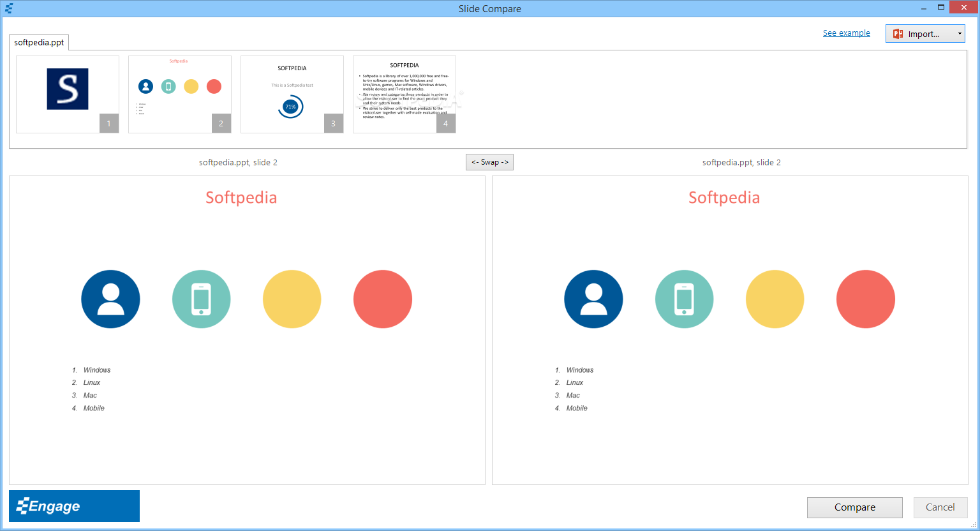This screenshot has width=980, height=531.
Task: Click the blue user icon in left slide
Action: [x=110, y=299]
